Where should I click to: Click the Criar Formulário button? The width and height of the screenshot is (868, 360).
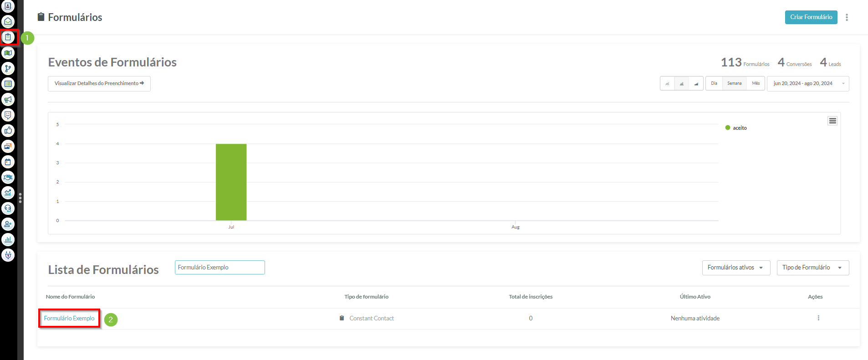(811, 17)
